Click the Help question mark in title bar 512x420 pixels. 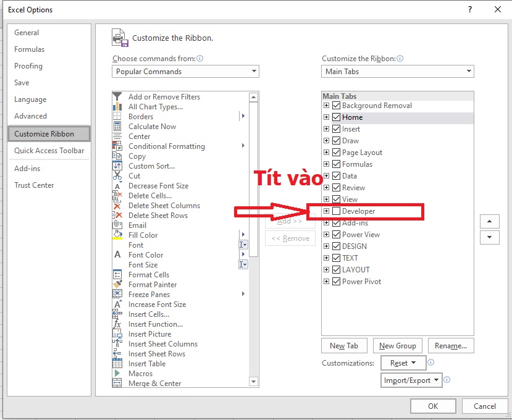470,9
